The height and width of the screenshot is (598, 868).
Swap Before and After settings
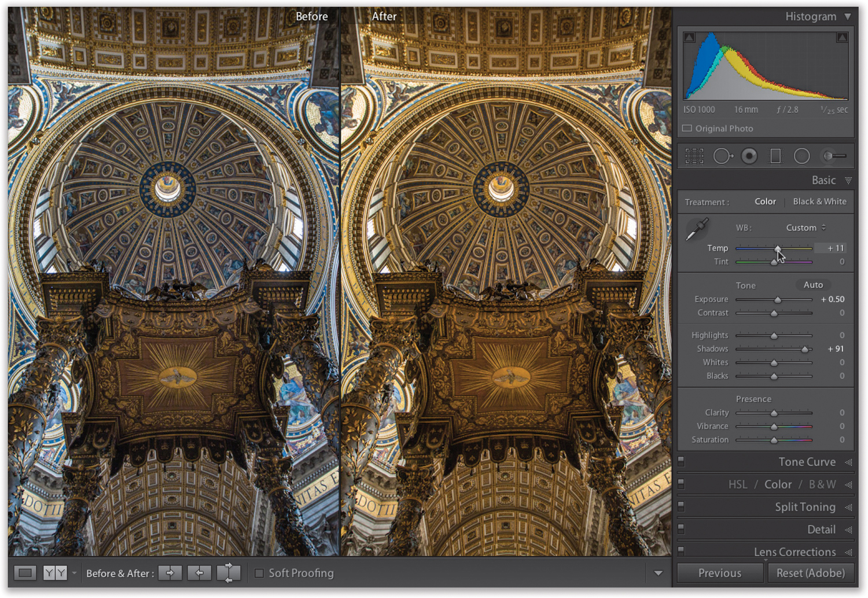[229, 573]
